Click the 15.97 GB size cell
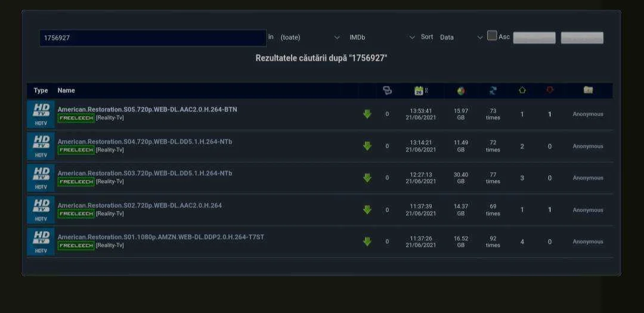Screen dimensions: 644x313 point(461,114)
